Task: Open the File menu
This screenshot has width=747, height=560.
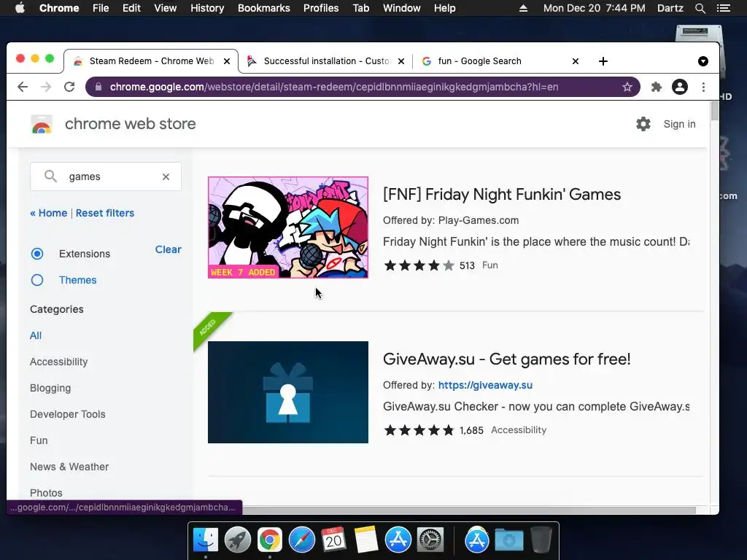Action: point(101,8)
